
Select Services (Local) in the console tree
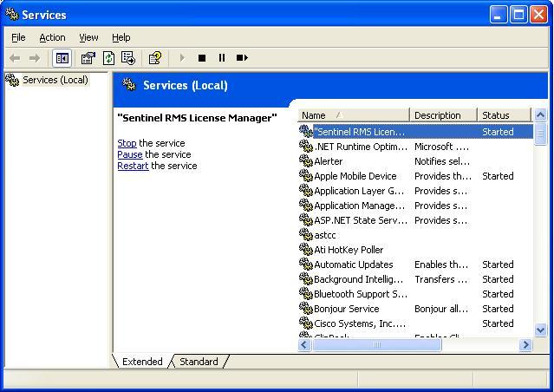(x=55, y=80)
